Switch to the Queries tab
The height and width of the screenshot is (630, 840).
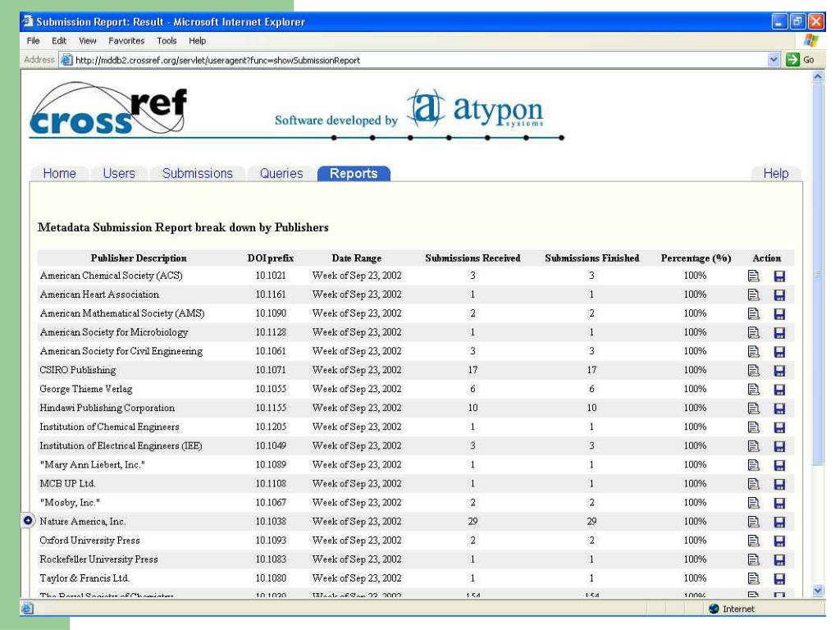pyautogui.click(x=281, y=173)
